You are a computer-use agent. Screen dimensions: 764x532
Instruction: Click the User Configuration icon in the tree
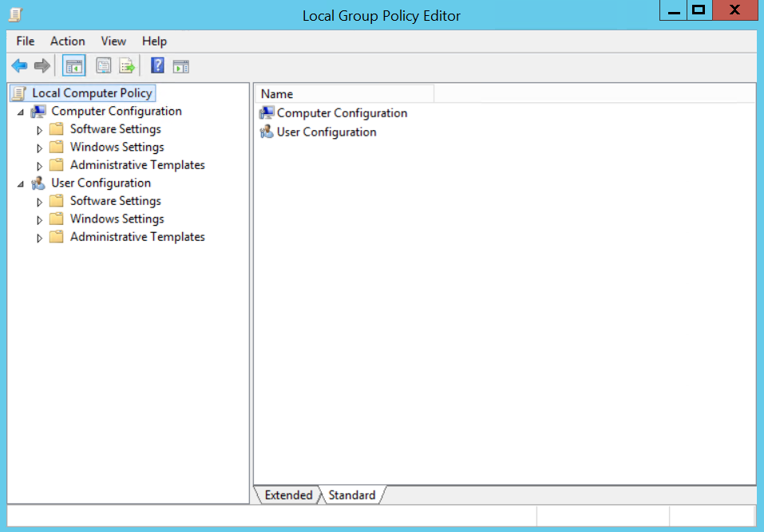click(x=38, y=183)
